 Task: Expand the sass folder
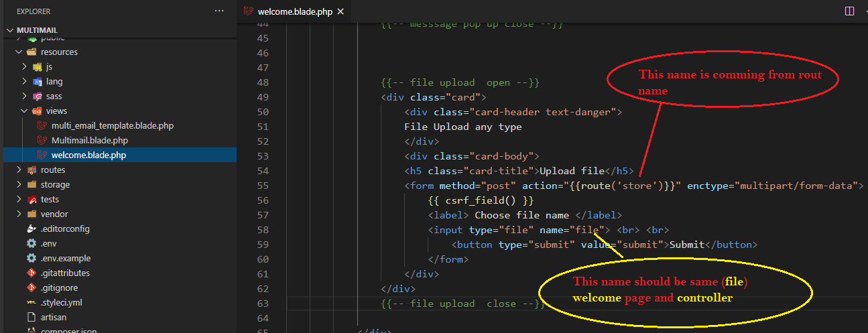pyautogui.click(x=24, y=96)
